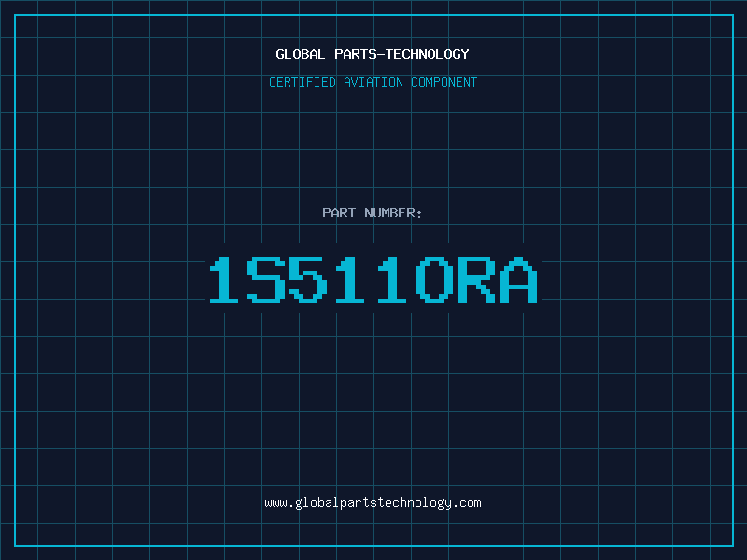
Task: Click the PART NUMBER: label
Action: [373, 213]
